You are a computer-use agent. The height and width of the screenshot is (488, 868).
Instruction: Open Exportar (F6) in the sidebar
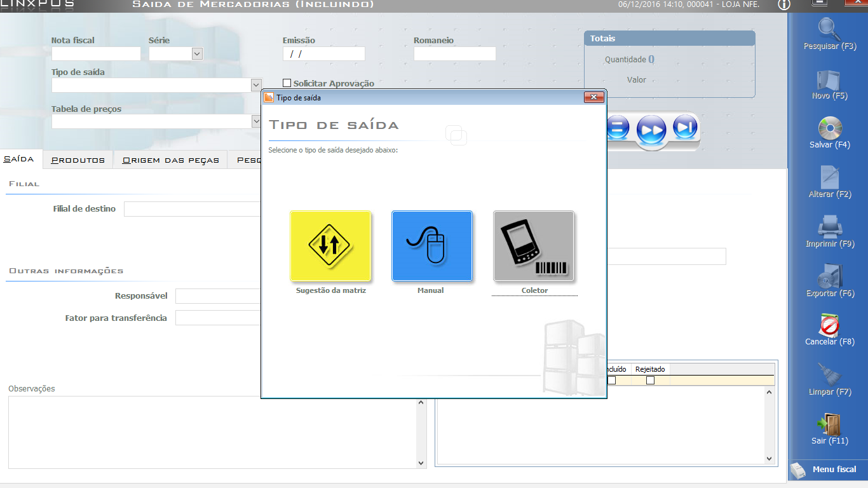click(830, 276)
